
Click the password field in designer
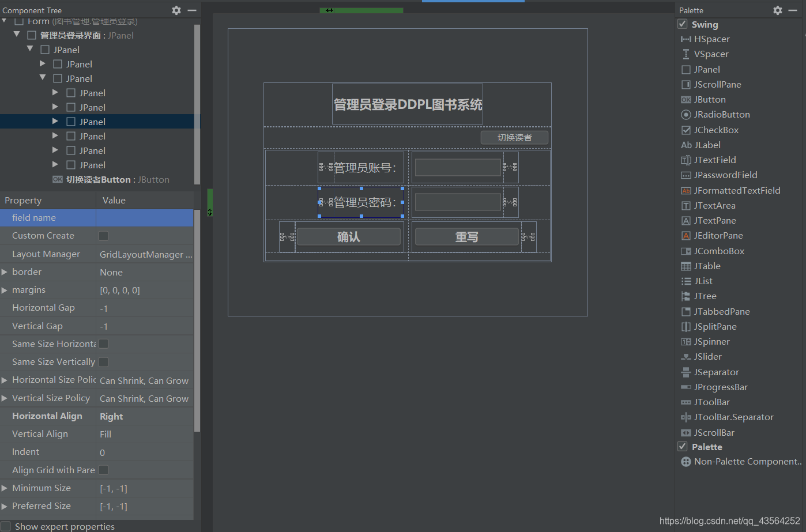[458, 202]
